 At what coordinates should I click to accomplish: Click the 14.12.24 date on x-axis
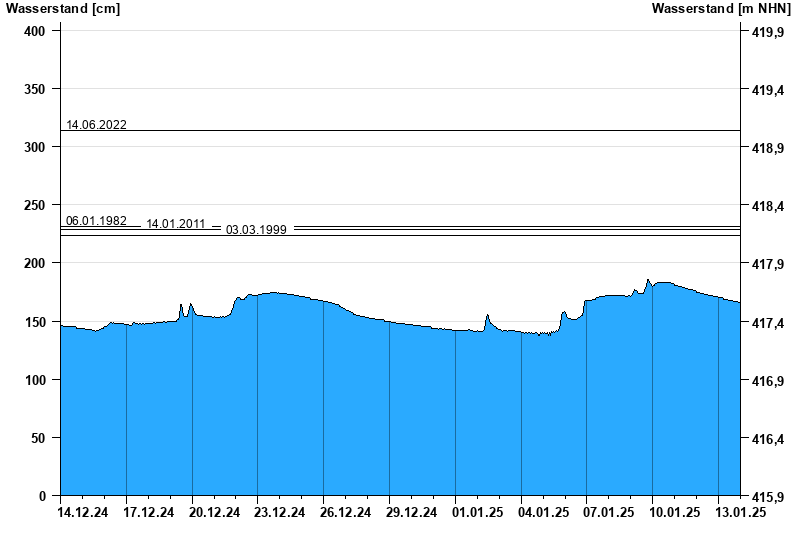[83, 513]
